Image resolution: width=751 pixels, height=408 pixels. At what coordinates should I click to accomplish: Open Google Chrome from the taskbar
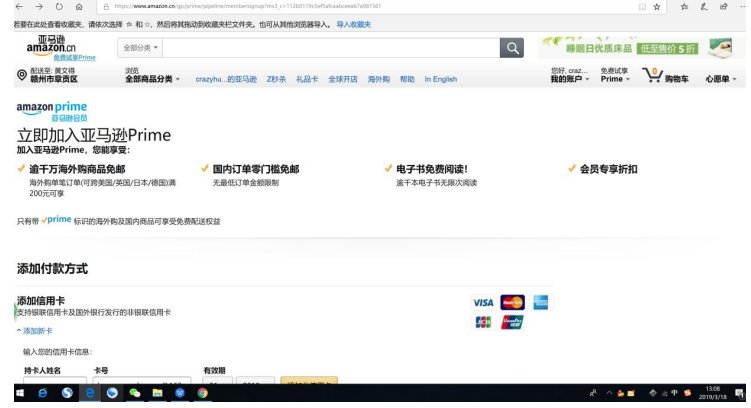[203, 393]
